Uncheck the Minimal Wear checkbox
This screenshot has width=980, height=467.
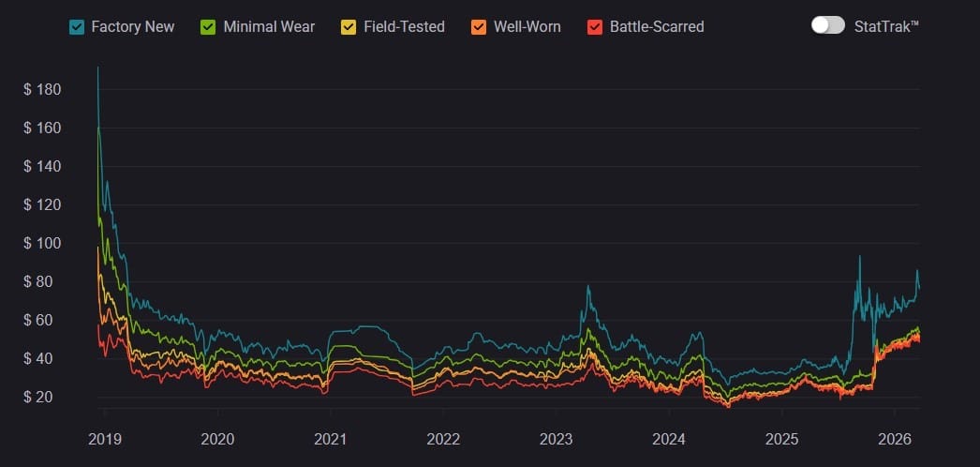click(209, 27)
